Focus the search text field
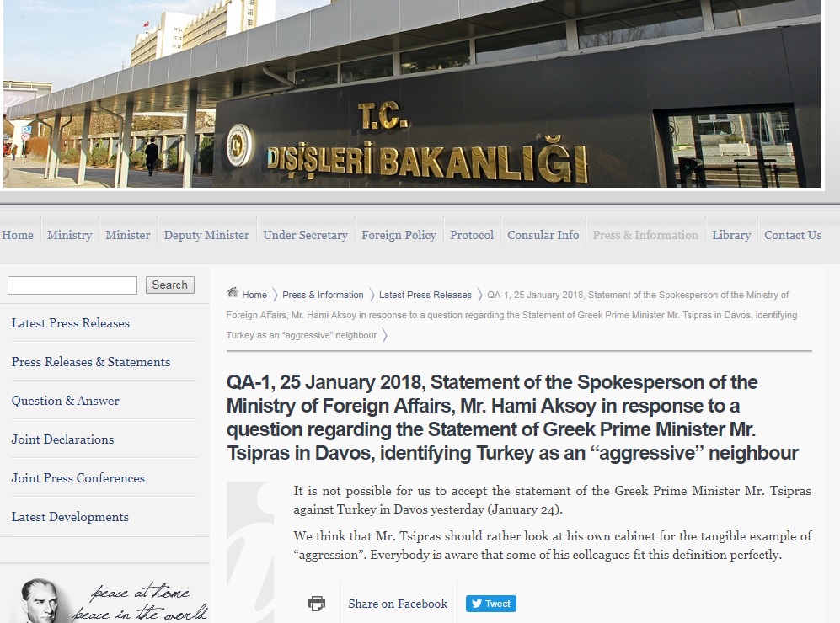This screenshot has height=623, width=840. [x=72, y=285]
